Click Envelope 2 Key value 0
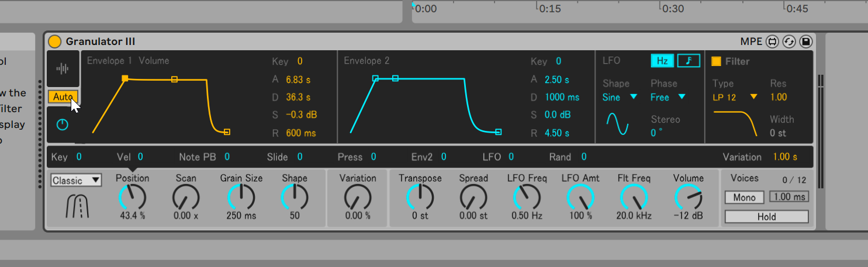868x267 pixels. (558, 61)
